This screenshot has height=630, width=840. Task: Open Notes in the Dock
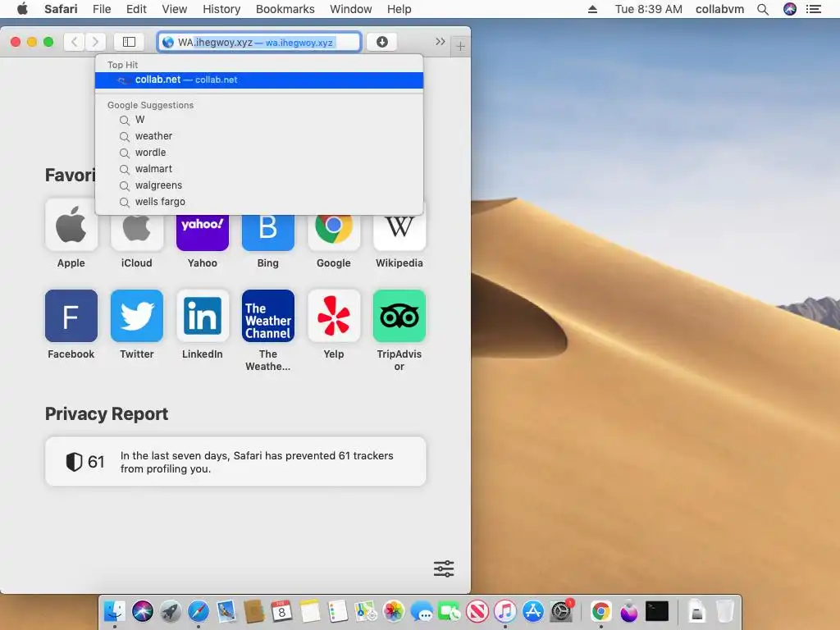309,610
